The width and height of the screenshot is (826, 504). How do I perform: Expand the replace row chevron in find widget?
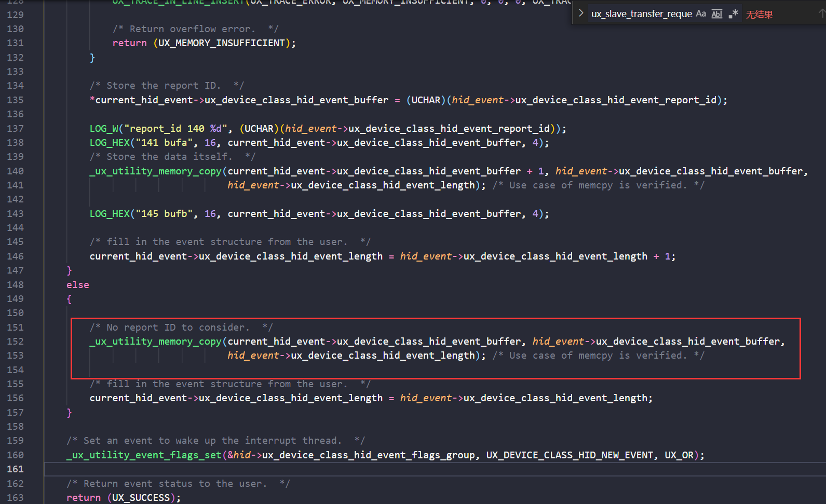(581, 13)
